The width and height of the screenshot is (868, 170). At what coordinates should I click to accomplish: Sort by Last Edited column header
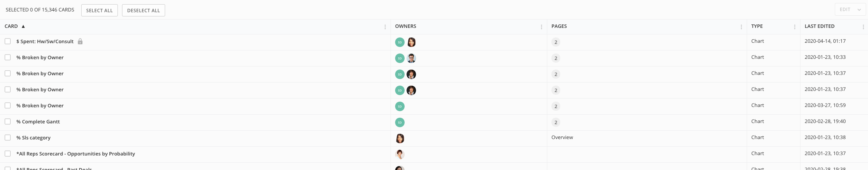click(x=819, y=26)
